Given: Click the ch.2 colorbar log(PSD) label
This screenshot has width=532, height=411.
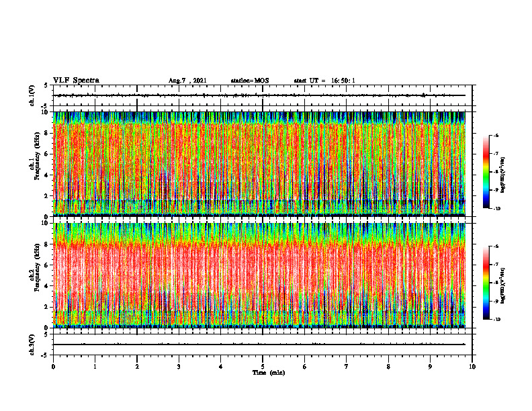Looking at the screenshot, I should [503, 285].
